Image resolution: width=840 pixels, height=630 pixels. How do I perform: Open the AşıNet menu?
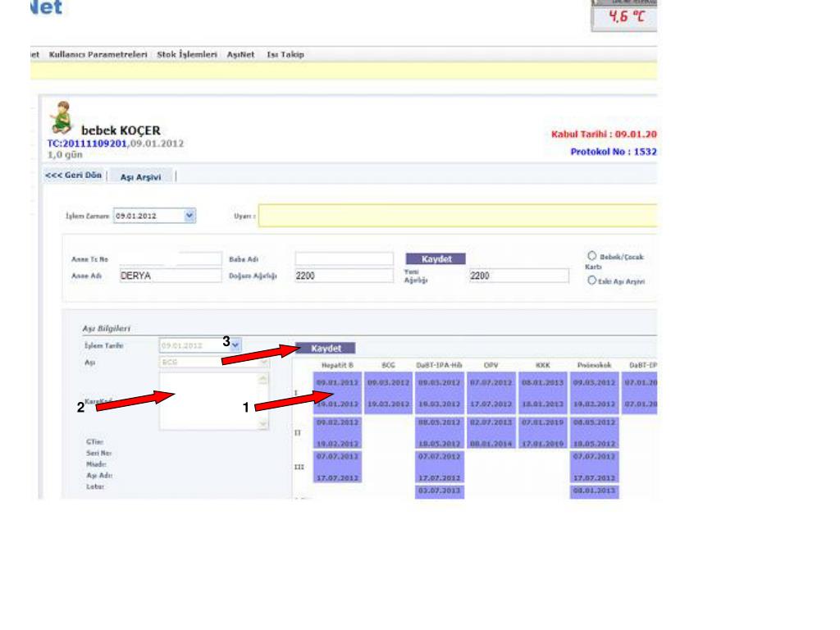[x=240, y=55]
